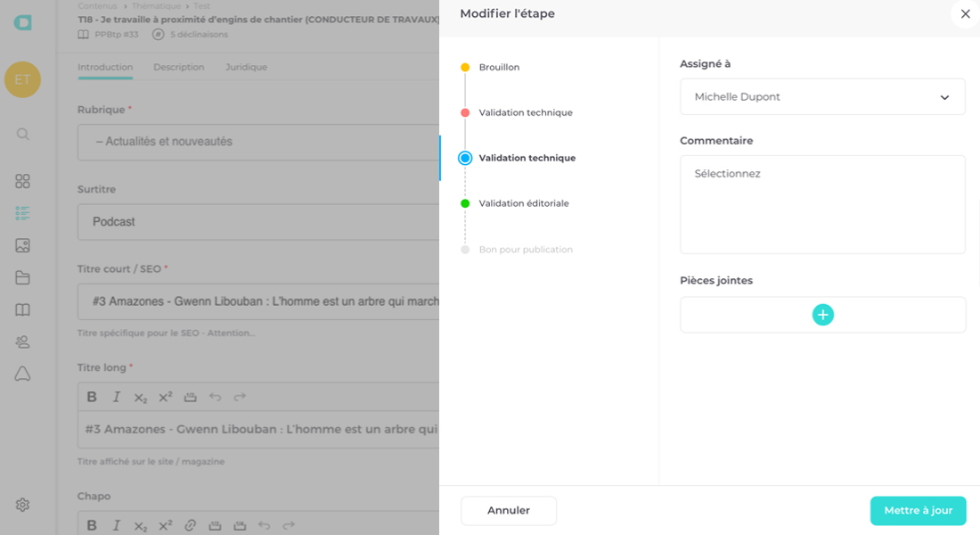Open the dashboard grid icon in sidebar
Image resolution: width=980 pixels, height=535 pixels.
point(23,181)
